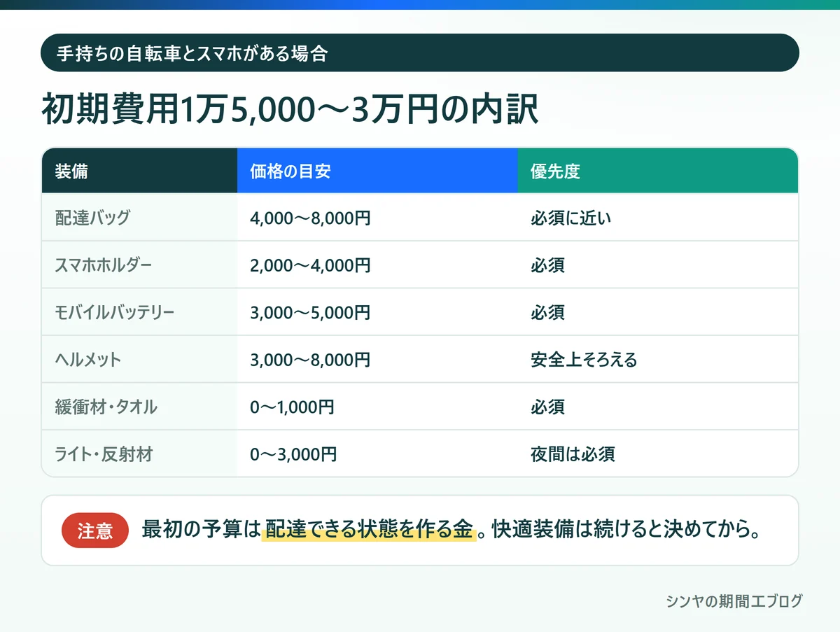Screen dimensions: 840x632
Task: Click the price 3,000〜5,000円
Action: pos(310,312)
